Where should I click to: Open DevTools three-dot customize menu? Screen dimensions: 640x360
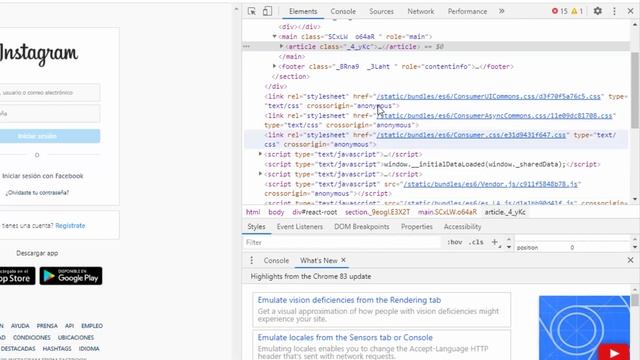pos(614,11)
